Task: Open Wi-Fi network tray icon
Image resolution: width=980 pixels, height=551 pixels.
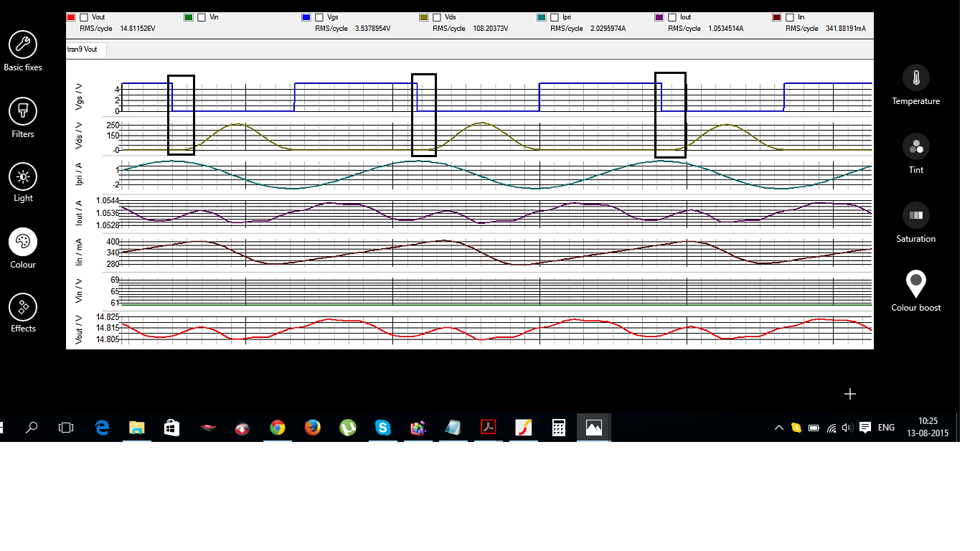Action: point(831,428)
